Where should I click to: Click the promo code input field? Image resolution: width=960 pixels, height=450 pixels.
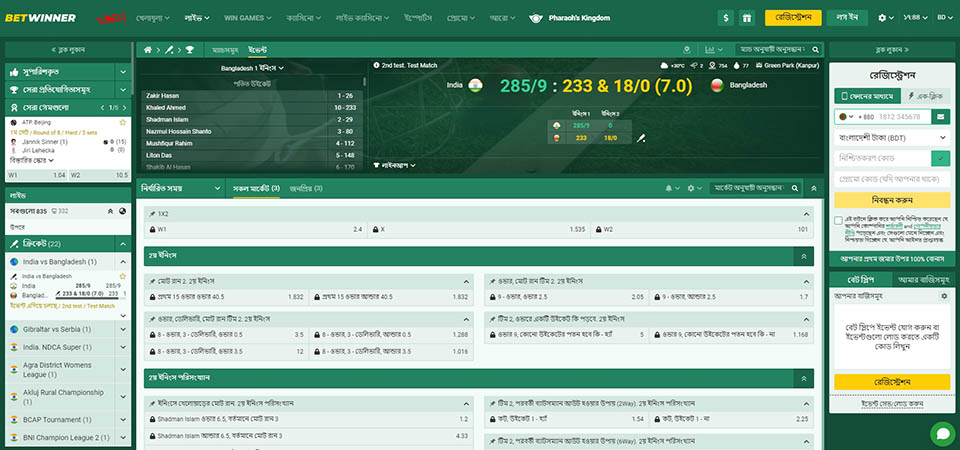coord(891,178)
